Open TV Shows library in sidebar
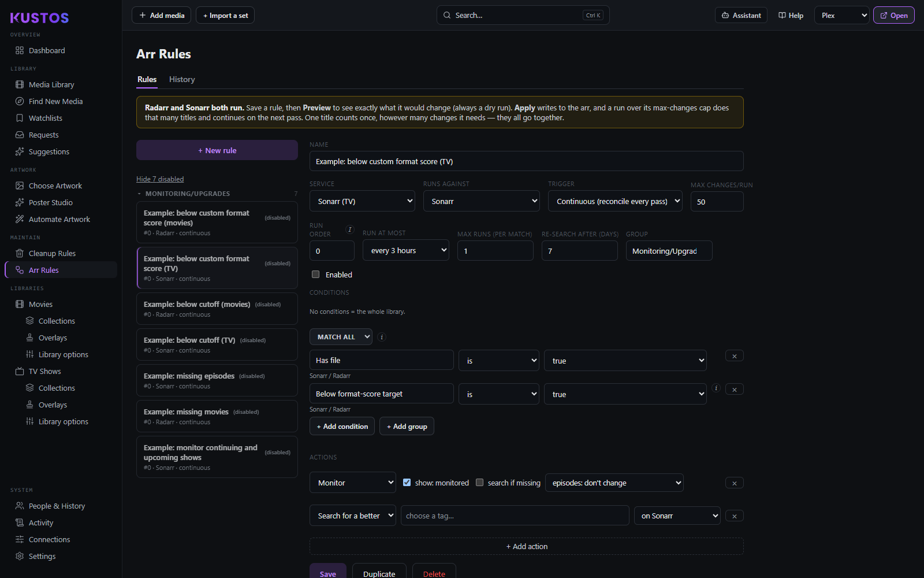Image resolution: width=924 pixels, height=578 pixels. click(x=61, y=371)
